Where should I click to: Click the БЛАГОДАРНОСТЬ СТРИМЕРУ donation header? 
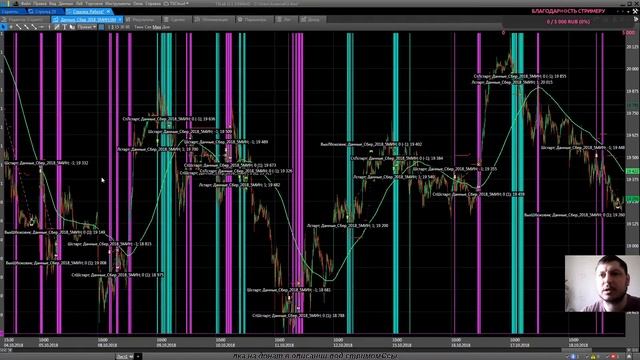click(x=568, y=11)
